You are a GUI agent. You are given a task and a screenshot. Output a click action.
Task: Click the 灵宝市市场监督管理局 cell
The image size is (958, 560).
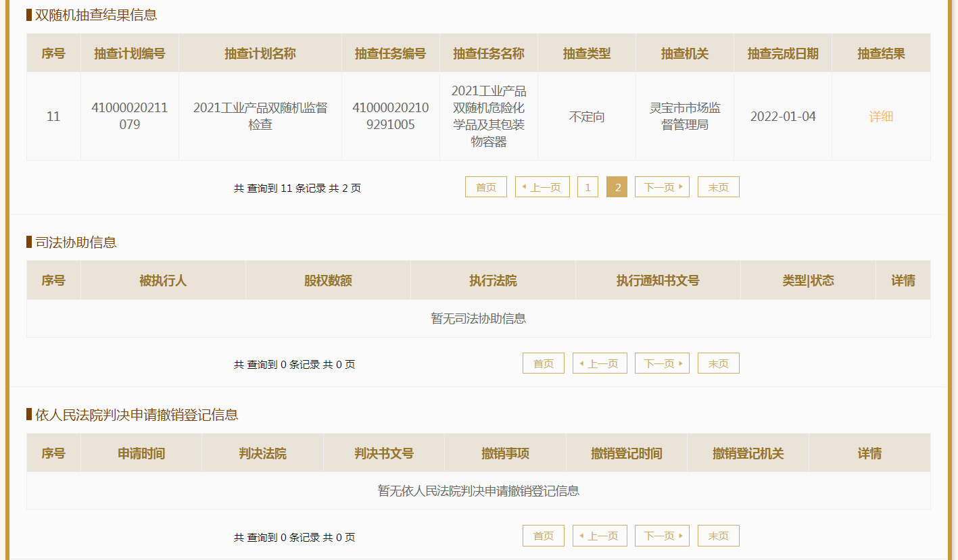coord(685,116)
